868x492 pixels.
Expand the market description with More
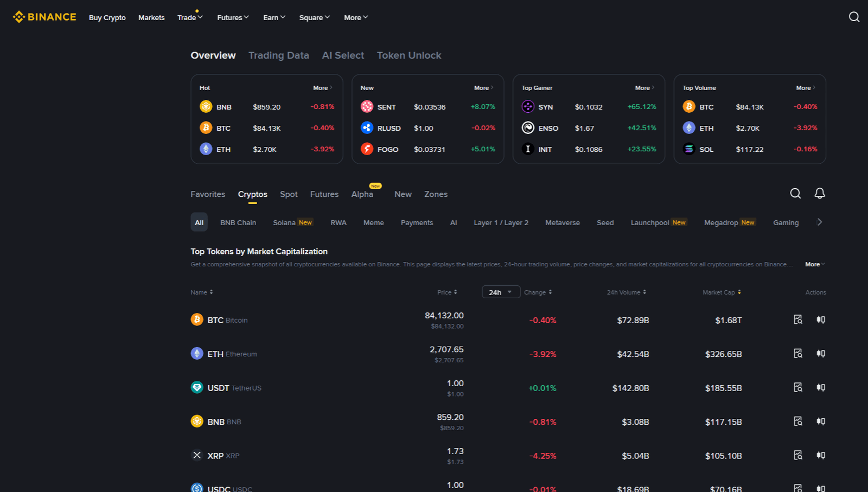(x=813, y=264)
